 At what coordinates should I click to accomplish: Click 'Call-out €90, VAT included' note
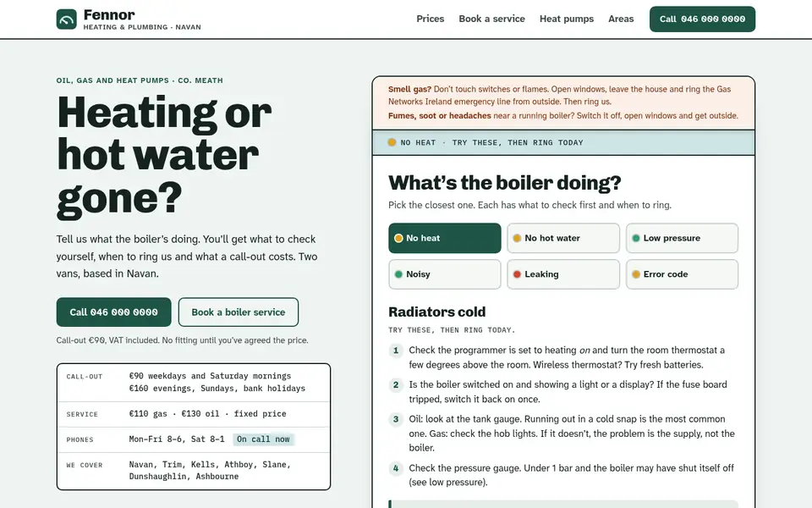(x=183, y=340)
